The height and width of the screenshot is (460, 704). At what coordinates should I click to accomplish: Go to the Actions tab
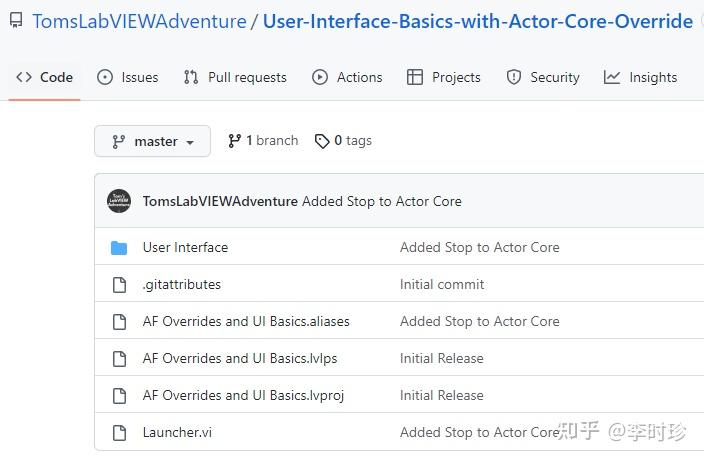click(x=347, y=77)
